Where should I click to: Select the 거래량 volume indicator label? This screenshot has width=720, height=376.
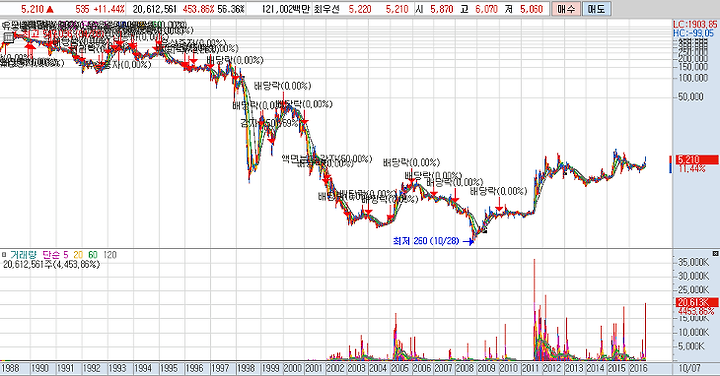(24, 255)
